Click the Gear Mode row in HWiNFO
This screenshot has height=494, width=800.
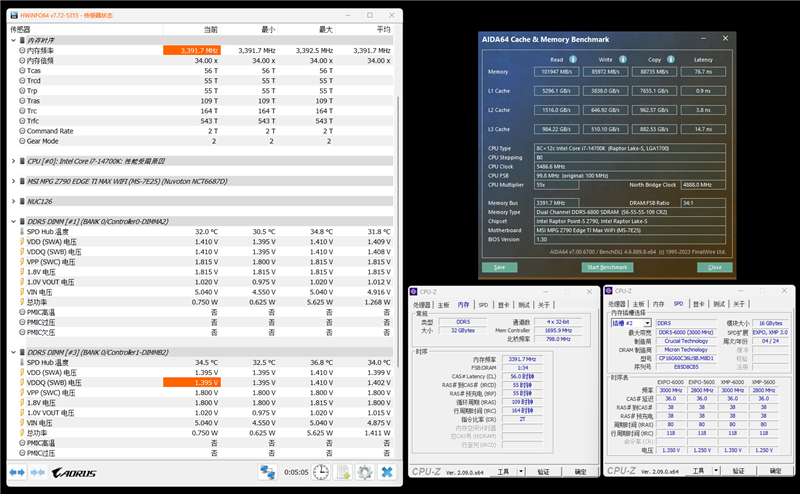coord(202,141)
